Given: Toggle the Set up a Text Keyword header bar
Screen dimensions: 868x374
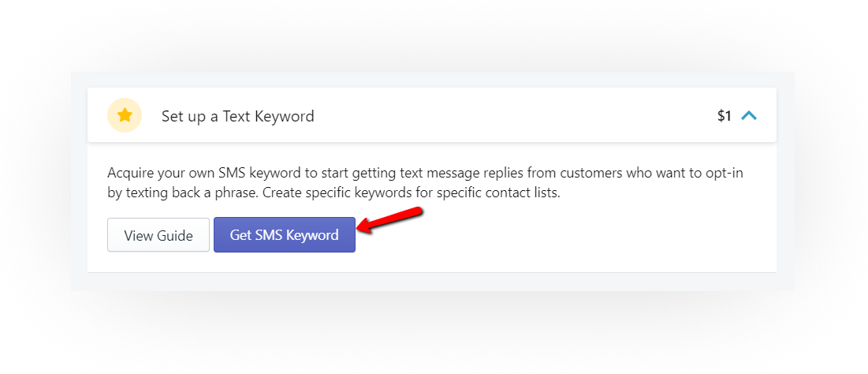Looking at the screenshot, I should 432,115.
